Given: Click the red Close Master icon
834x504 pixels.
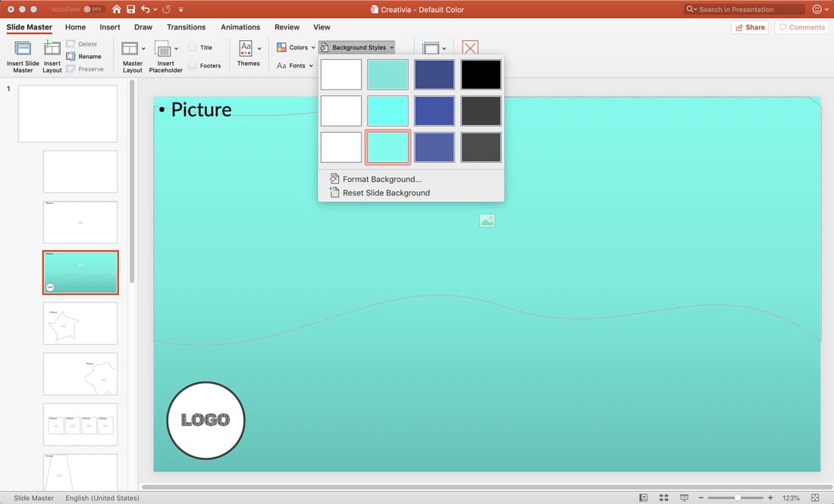Looking at the screenshot, I should [470, 49].
